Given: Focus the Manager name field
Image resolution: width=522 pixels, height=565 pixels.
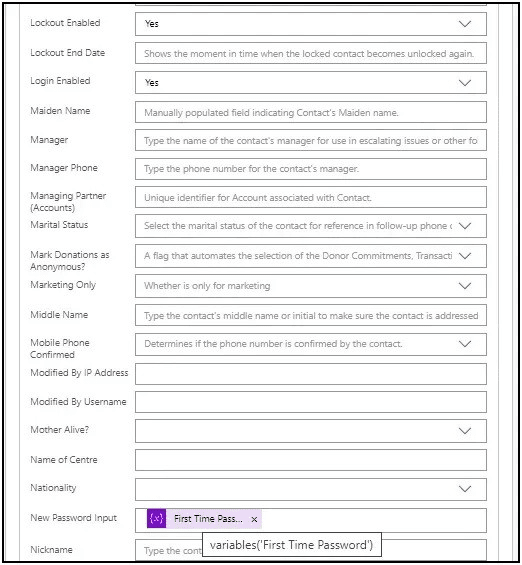Looking at the screenshot, I should (x=311, y=140).
